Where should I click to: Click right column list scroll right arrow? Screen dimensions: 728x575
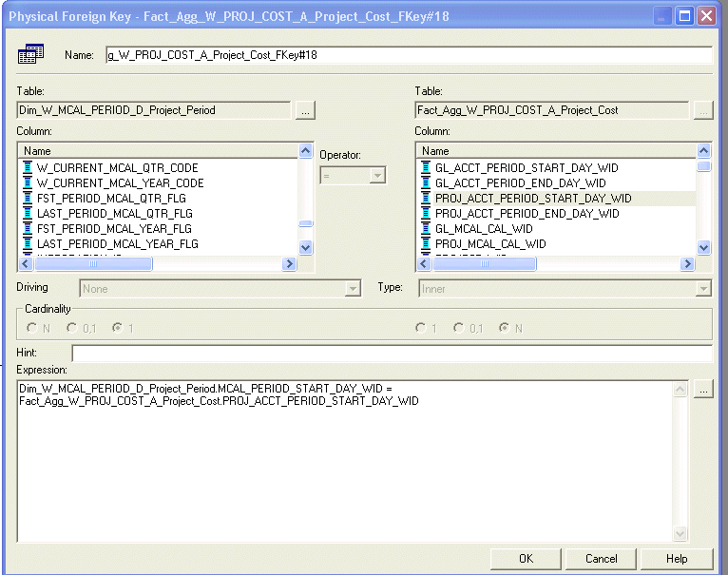(x=687, y=264)
